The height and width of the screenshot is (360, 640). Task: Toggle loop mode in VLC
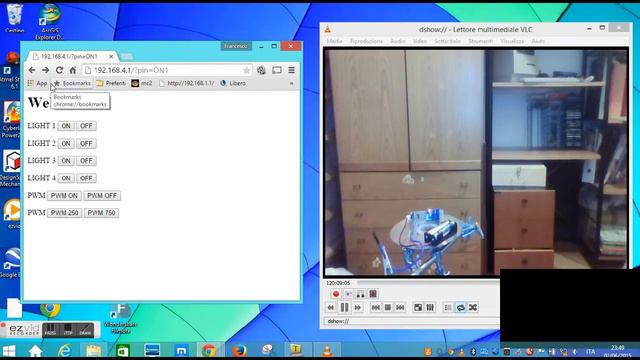pos(460,307)
